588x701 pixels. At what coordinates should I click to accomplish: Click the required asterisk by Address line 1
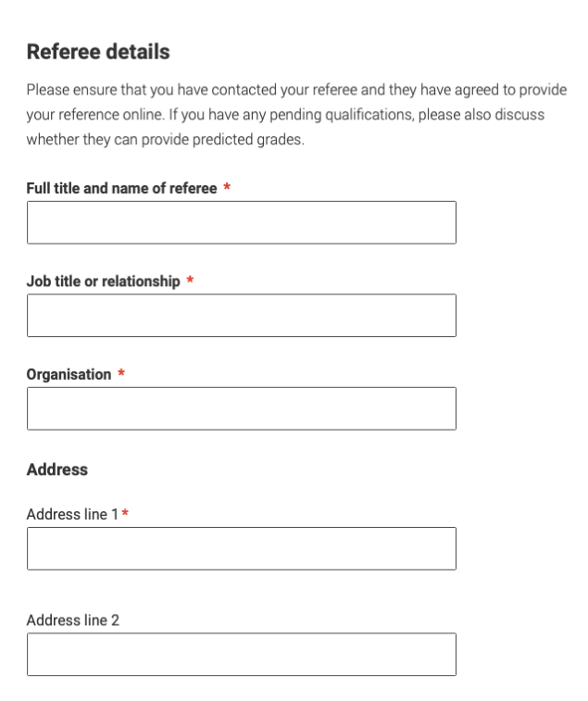pos(125,513)
